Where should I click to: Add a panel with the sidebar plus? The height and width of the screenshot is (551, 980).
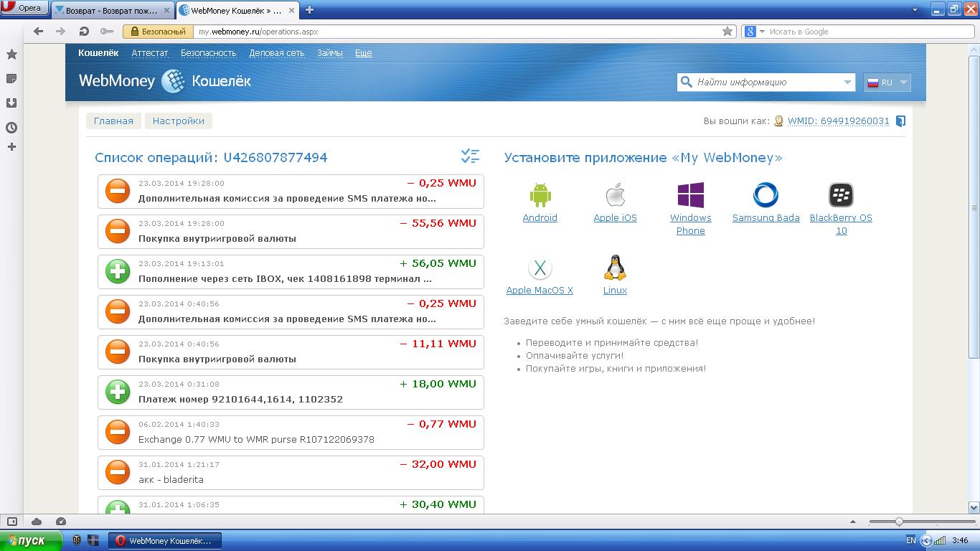coord(11,147)
